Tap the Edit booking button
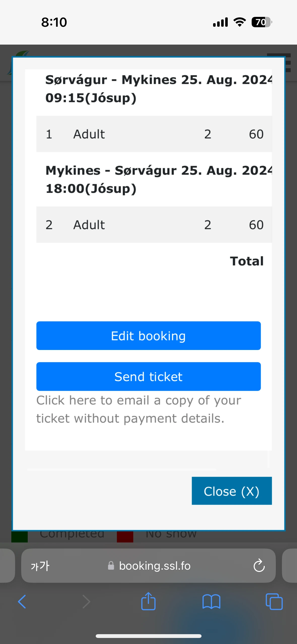 point(148,336)
